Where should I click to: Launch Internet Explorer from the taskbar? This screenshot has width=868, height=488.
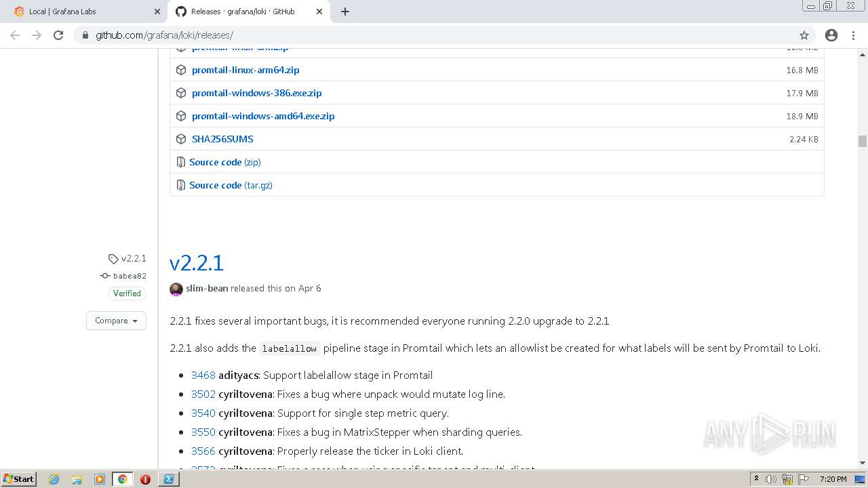tap(54, 479)
